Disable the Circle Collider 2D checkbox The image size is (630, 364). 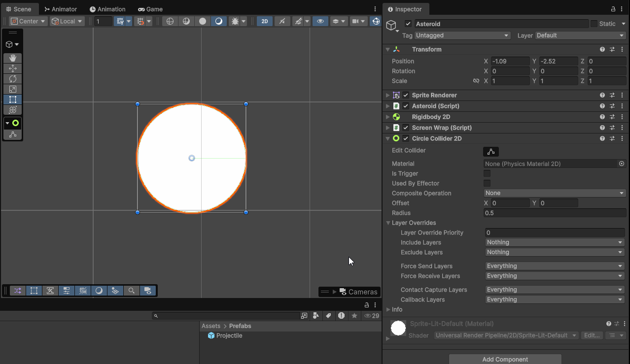tap(406, 138)
